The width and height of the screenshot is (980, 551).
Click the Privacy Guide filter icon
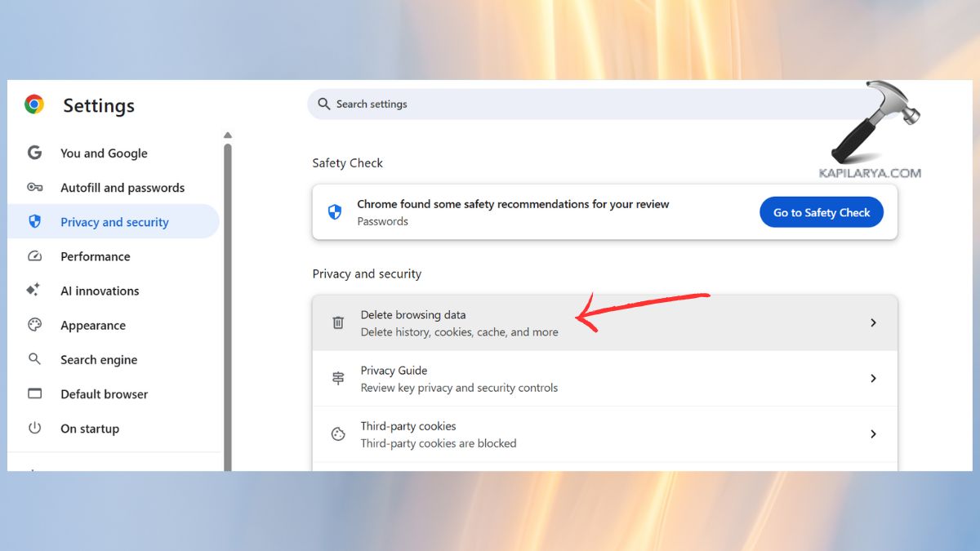pyautogui.click(x=338, y=378)
